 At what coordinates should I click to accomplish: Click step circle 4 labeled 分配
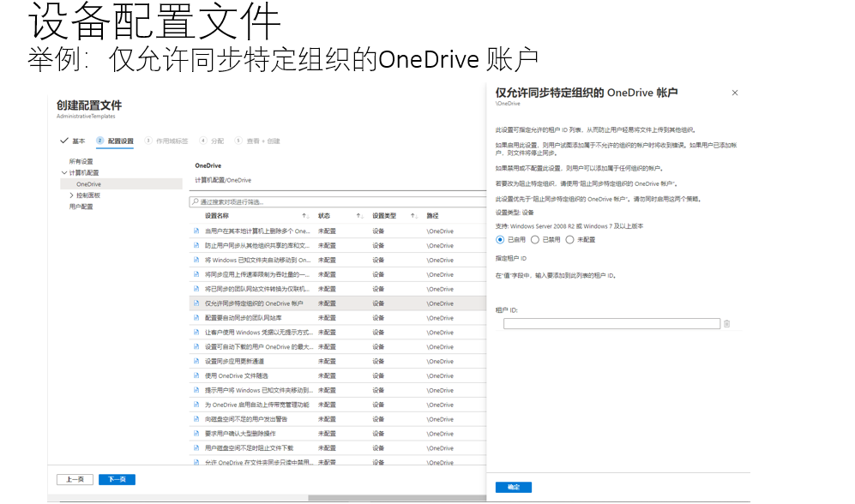point(204,141)
